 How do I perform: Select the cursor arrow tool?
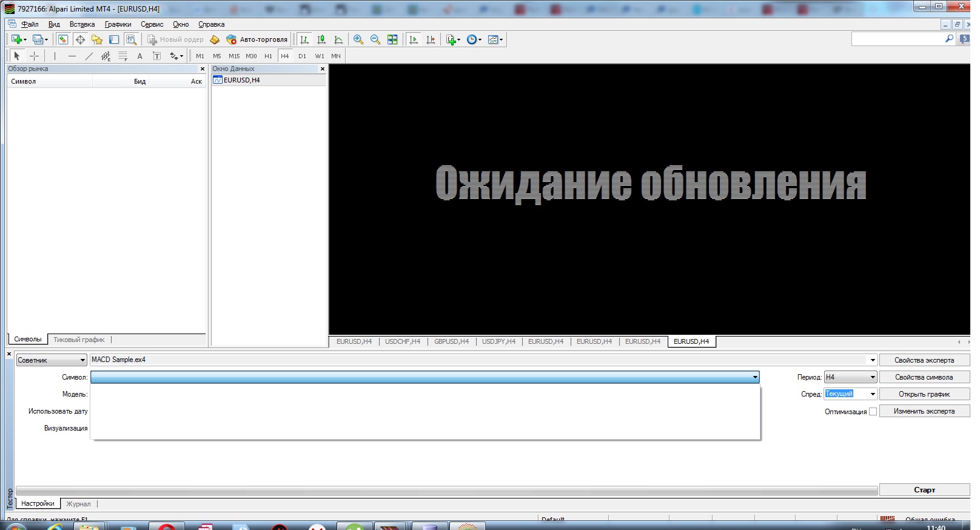17,56
